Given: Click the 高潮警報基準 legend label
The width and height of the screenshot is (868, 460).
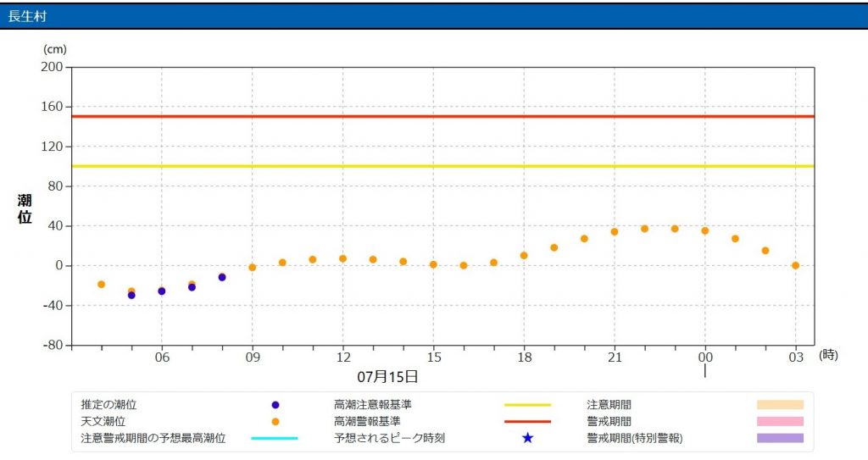Looking at the screenshot, I should [x=367, y=421].
